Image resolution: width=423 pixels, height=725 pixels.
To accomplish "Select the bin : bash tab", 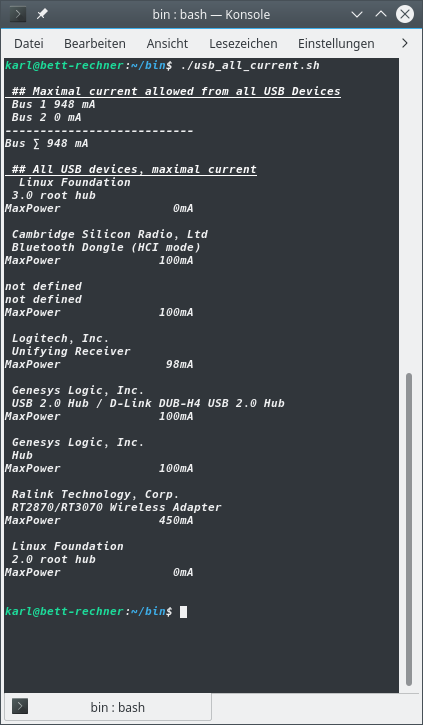I will 108,707.
